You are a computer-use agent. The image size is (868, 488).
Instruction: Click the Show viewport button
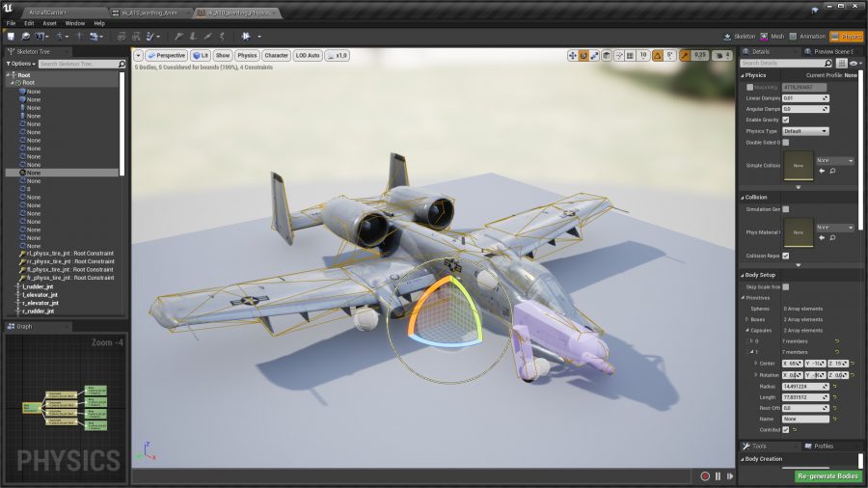[x=223, y=55]
